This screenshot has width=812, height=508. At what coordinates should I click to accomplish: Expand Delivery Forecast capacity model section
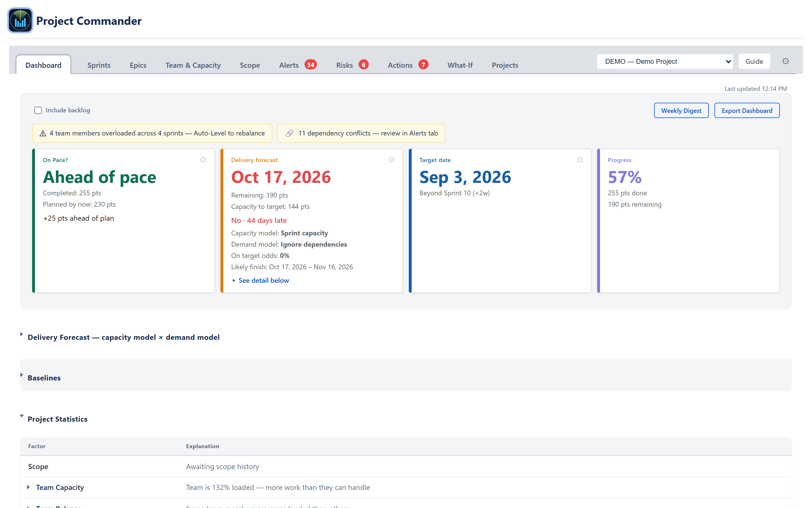pyautogui.click(x=21, y=334)
